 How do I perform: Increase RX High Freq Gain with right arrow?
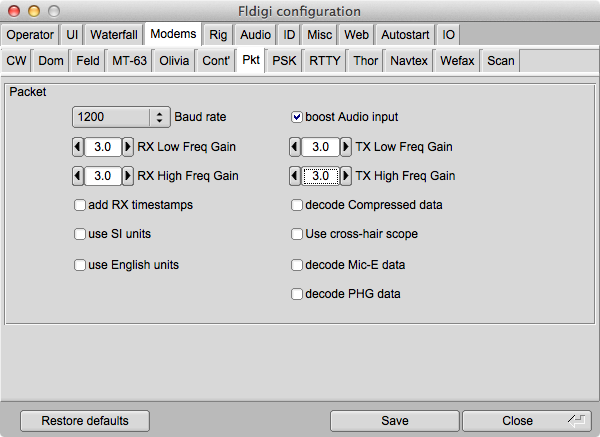(127, 176)
